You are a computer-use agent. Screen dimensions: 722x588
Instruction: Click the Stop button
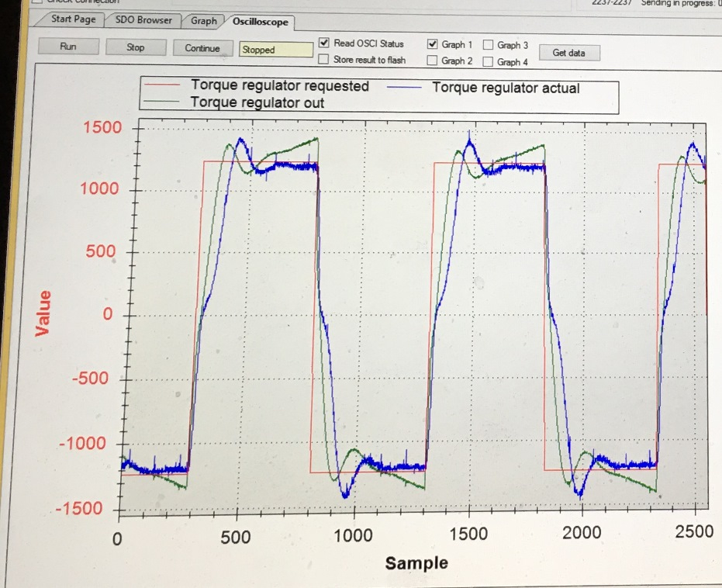click(135, 47)
